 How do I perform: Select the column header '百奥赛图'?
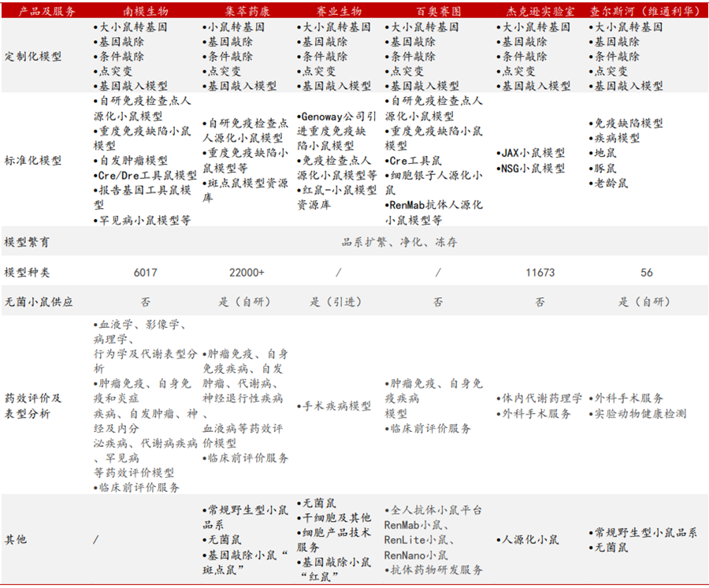[439, 11]
